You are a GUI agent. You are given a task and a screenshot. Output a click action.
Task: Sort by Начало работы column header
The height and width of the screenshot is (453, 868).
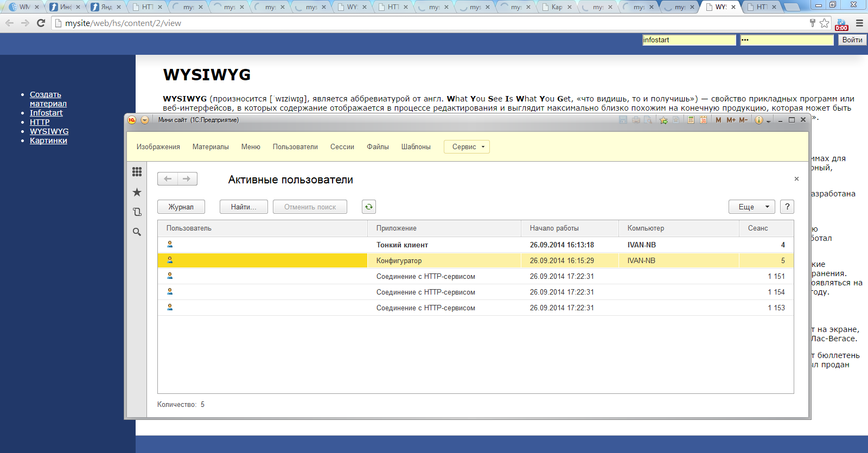[570, 228]
